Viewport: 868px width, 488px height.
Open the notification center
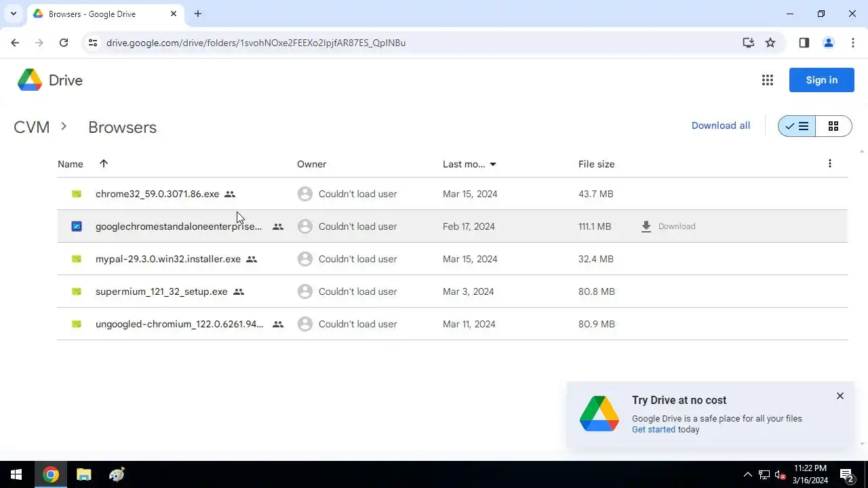846,474
